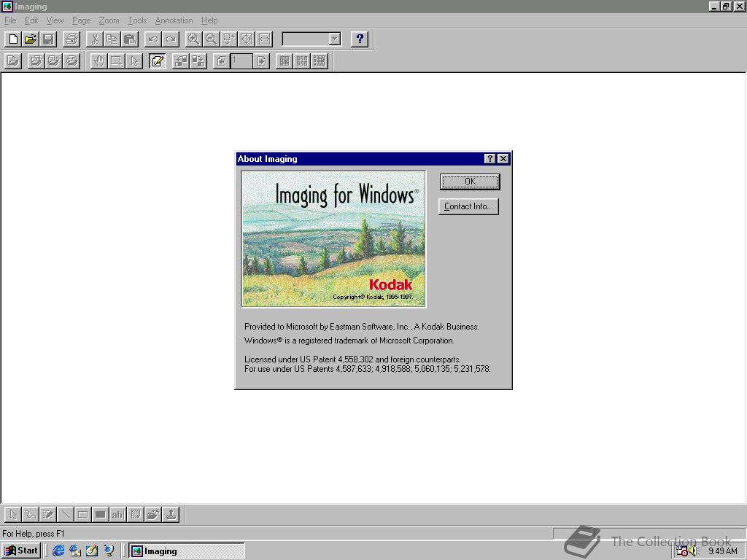Screen dimensions: 747x560
Task: Pick the selection pointer in the bottom annotation bar
Action: (x=13, y=514)
